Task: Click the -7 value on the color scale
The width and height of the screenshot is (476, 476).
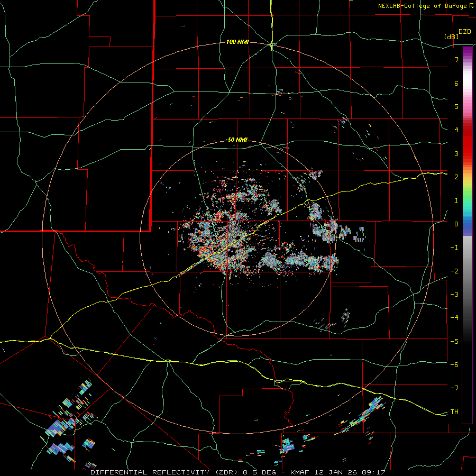Action: (454, 388)
